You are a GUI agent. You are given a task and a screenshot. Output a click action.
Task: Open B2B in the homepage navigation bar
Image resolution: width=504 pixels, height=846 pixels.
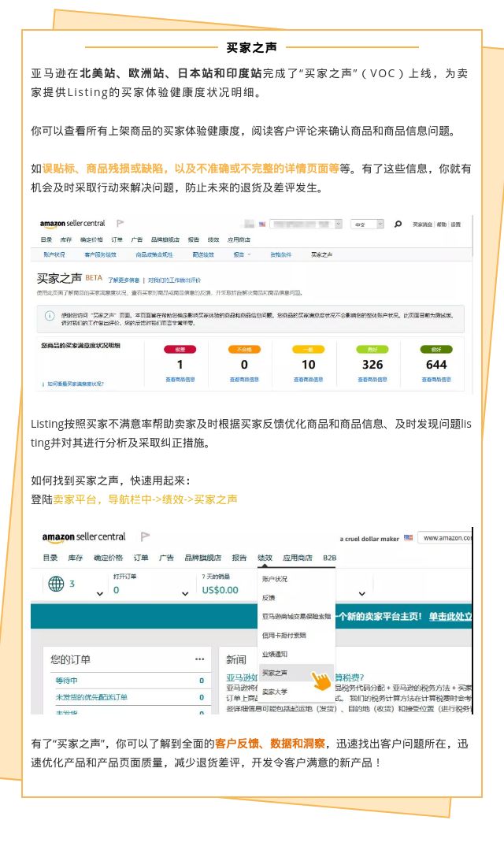click(x=330, y=558)
